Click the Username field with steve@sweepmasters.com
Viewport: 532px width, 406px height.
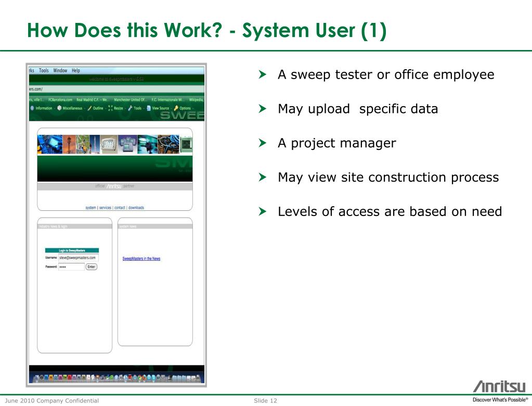click(x=79, y=258)
